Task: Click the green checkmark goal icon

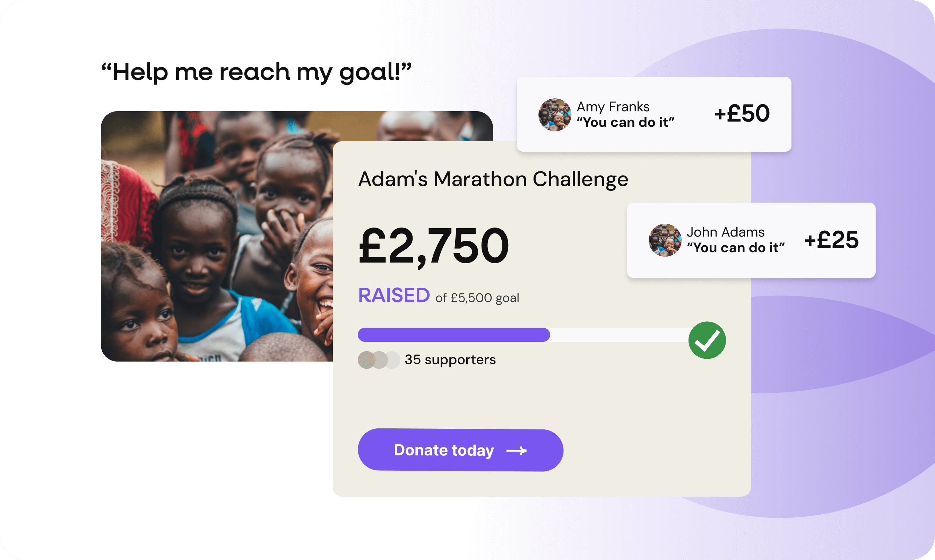Action: coord(707,340)
